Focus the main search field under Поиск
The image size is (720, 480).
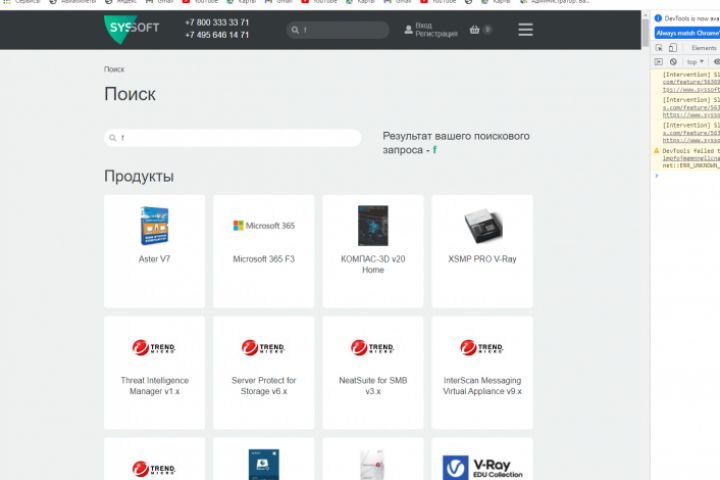point(232,138)
